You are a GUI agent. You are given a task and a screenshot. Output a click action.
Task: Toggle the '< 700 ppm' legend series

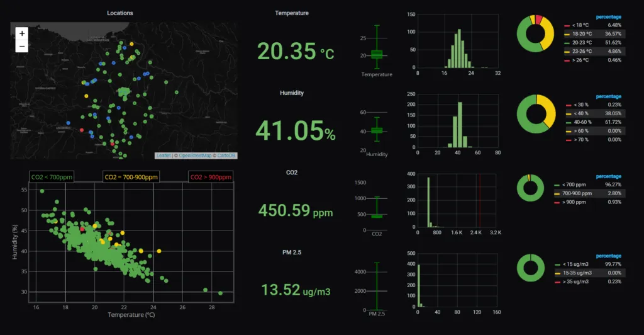click(574, 185)
